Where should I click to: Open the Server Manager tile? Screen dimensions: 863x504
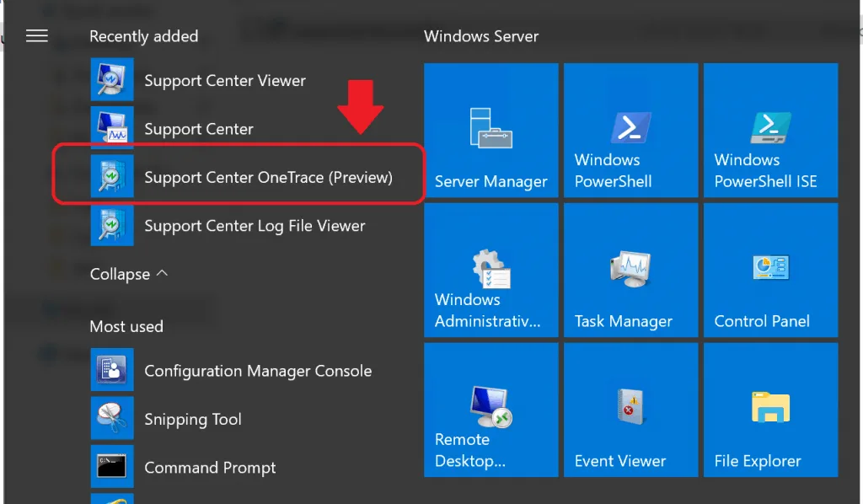pos(490,129)
